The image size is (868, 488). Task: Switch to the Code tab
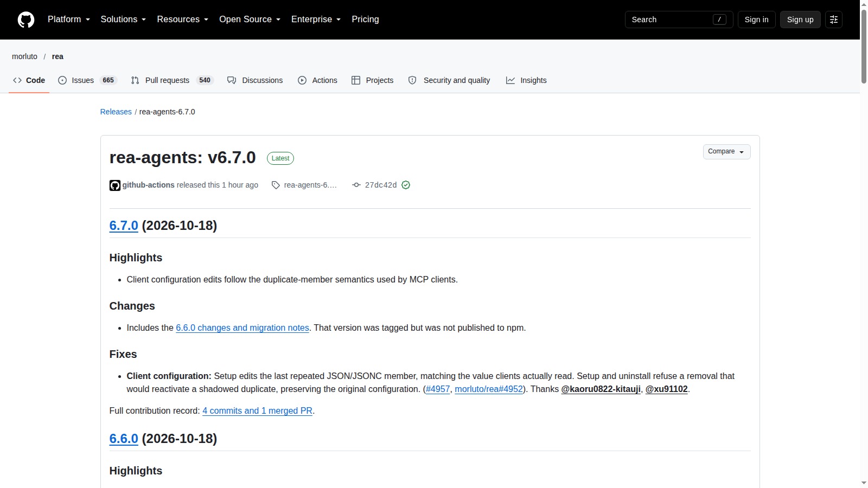tap(29, 80)
